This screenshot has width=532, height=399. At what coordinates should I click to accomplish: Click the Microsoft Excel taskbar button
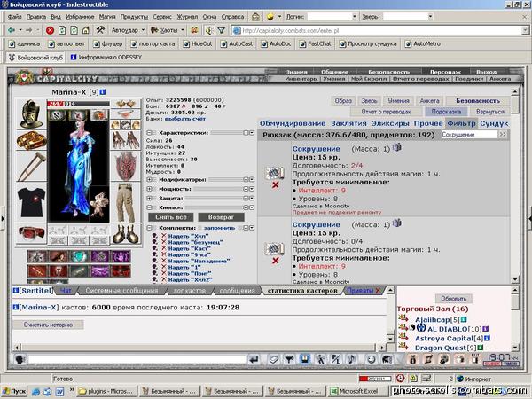click(x=358, y=391)
